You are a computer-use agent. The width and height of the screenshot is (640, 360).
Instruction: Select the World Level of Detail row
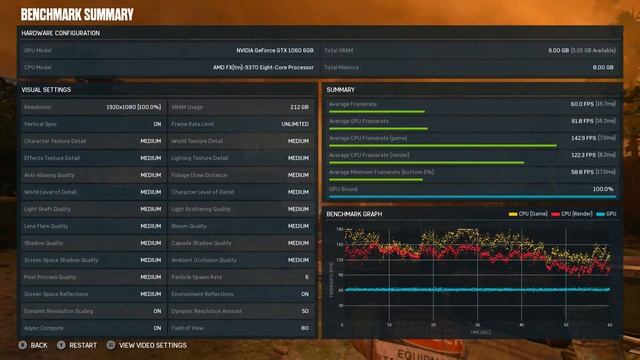pos(93,192)
